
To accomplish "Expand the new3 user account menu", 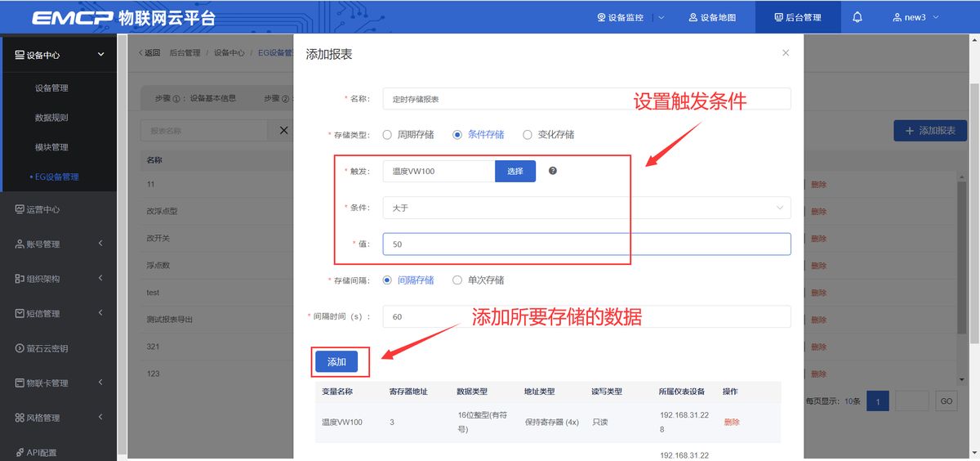I will point(915,17).
